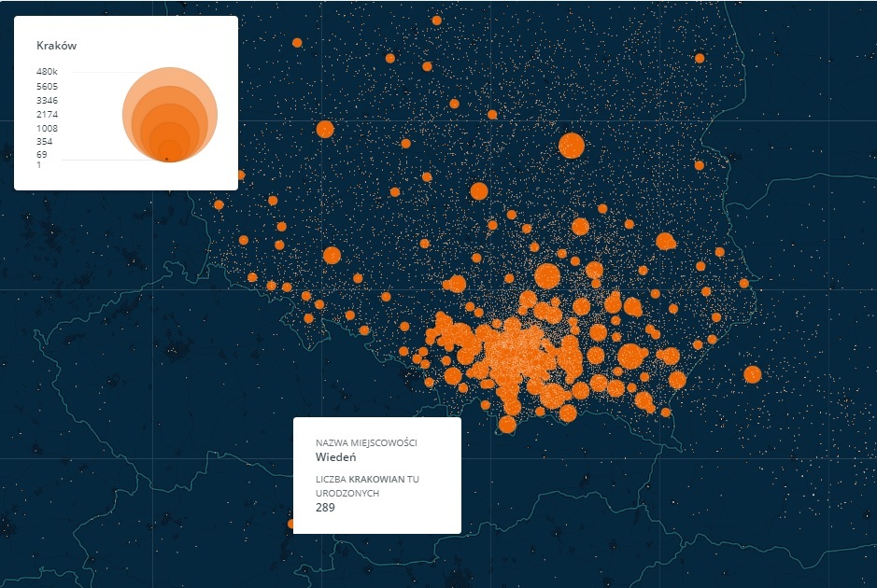Click the Lublin bubble in eastern Poland
The image size is (877, 588).
665,242
